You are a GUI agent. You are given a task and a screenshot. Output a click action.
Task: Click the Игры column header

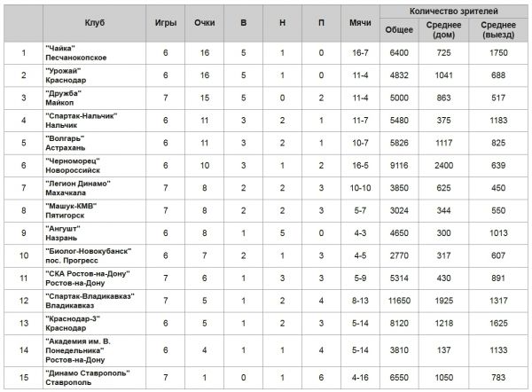[166, 23]
